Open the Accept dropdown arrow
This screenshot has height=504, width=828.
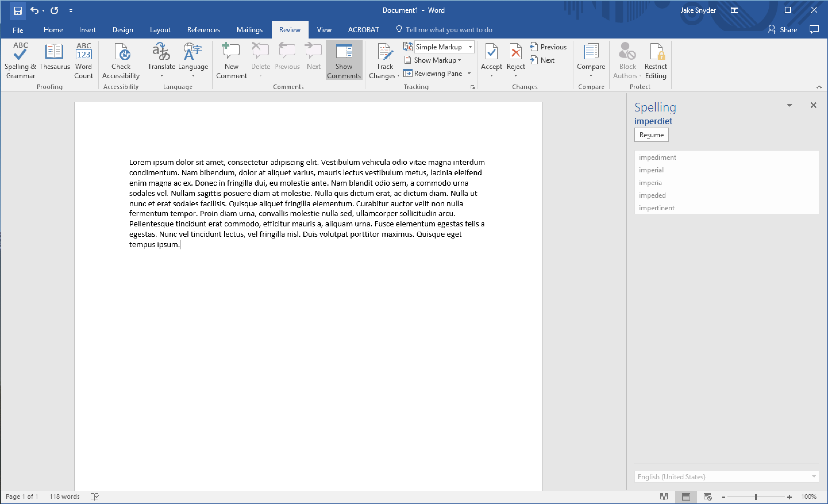tap(491, 76)
